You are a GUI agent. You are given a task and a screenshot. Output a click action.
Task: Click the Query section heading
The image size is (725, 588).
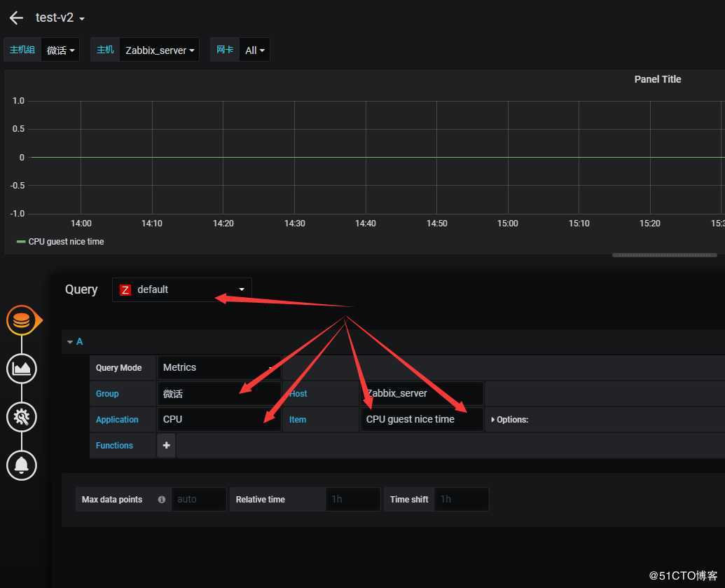coord(81,289)
